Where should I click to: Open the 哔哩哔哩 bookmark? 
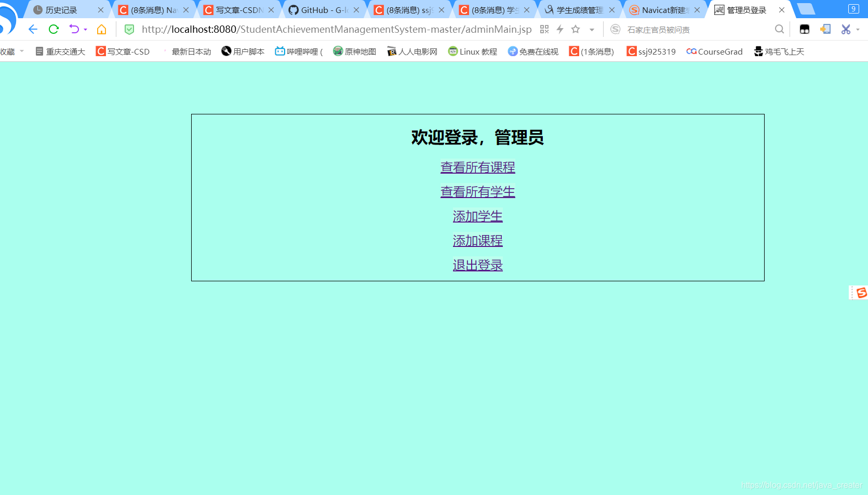tap(299, 51)
